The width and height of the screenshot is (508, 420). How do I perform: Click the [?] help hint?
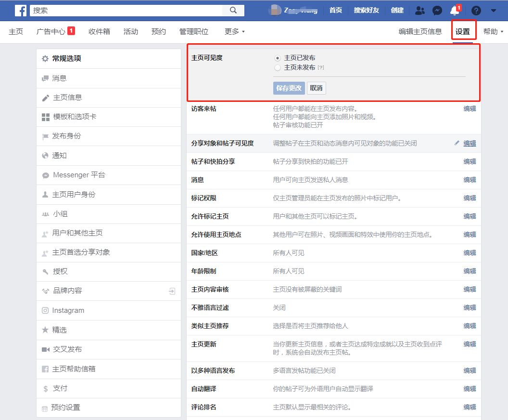[x=321, y=68]
